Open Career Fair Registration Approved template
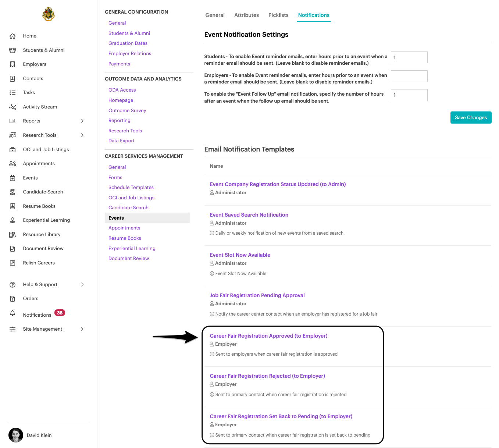499x448 pixels. click(268, 336)
